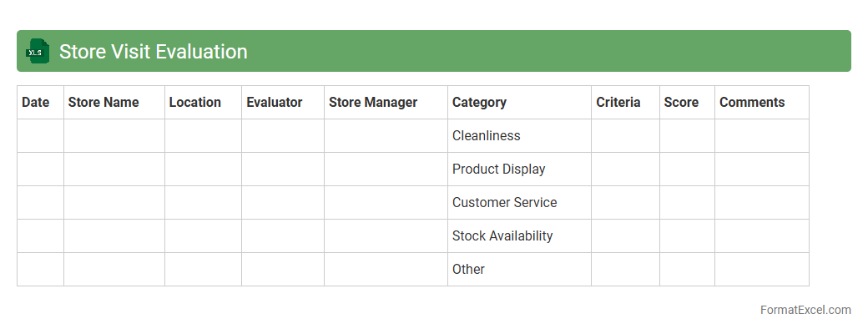Click the Category column header
The width and height of the screenshot is (868, 334).
click(479, 103)
